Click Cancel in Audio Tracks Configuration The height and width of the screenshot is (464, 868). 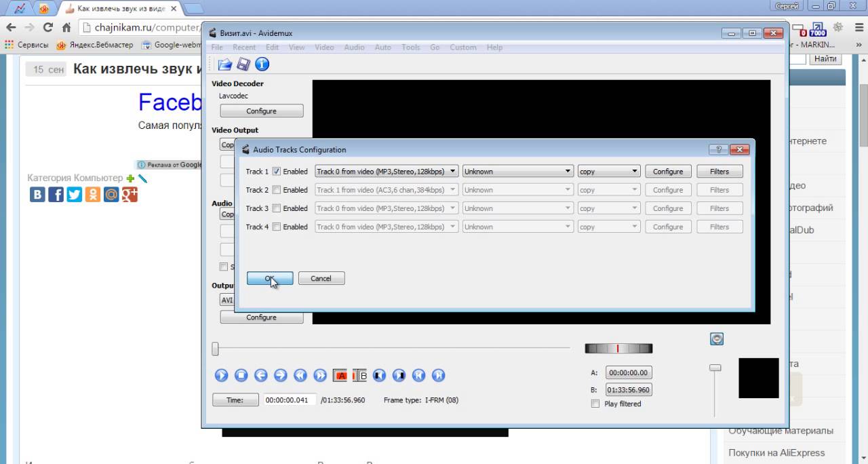pyautogui.click(x=321, y=278)
